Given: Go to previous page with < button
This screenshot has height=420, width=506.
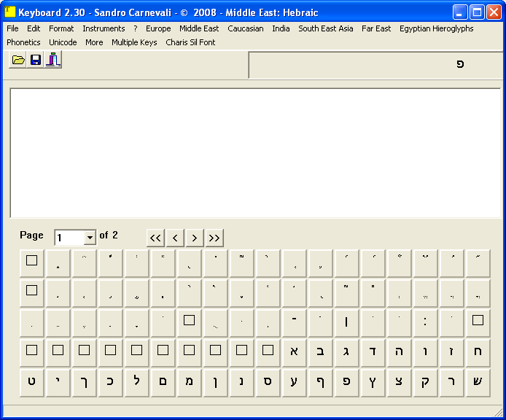Looking at the screenshot, I should click(x=175, y=238).
